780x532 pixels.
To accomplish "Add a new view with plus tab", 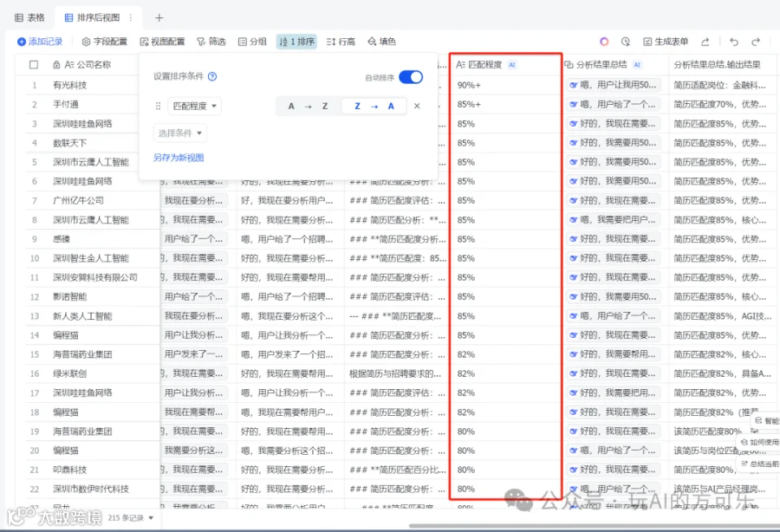I will [159, 18].
